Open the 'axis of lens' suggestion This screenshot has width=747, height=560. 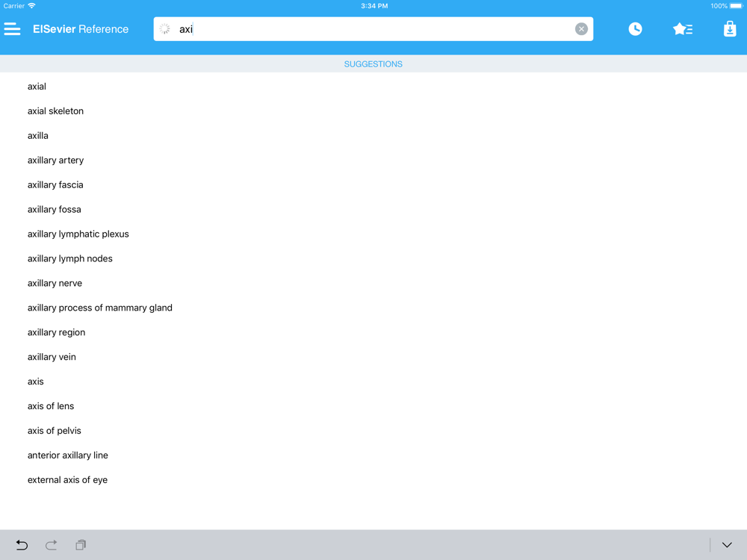click(51, 406)
